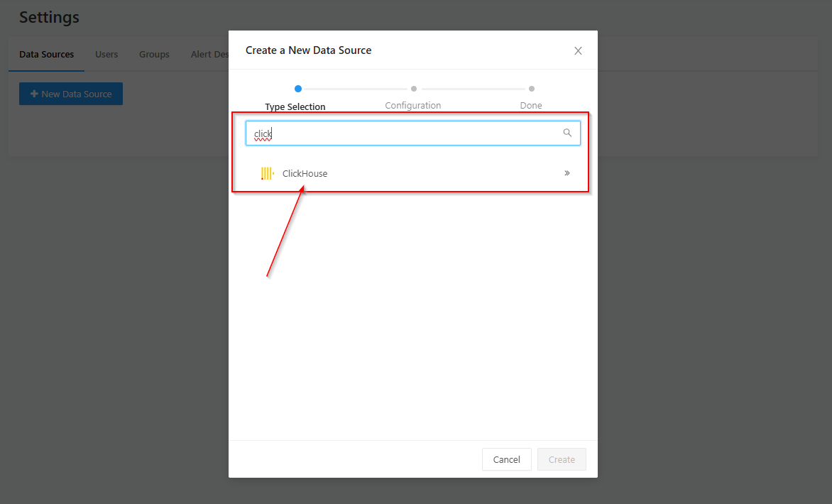832x504 pixels.
Task: Select the ClickHouse data source type
Action: click(413, 173)
